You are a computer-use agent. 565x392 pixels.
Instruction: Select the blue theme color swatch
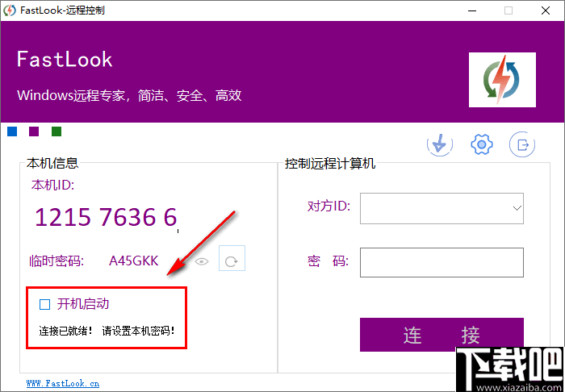pyautogui.click(x=12, y=131)
